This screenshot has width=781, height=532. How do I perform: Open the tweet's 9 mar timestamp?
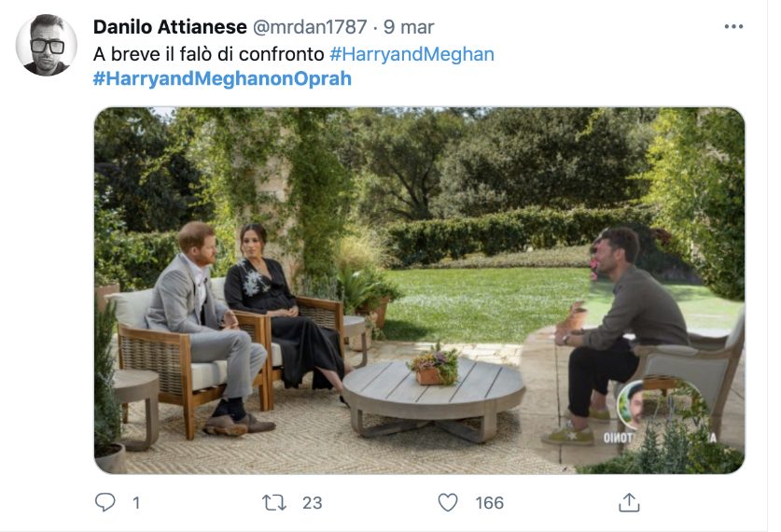[x=409, y=27]
